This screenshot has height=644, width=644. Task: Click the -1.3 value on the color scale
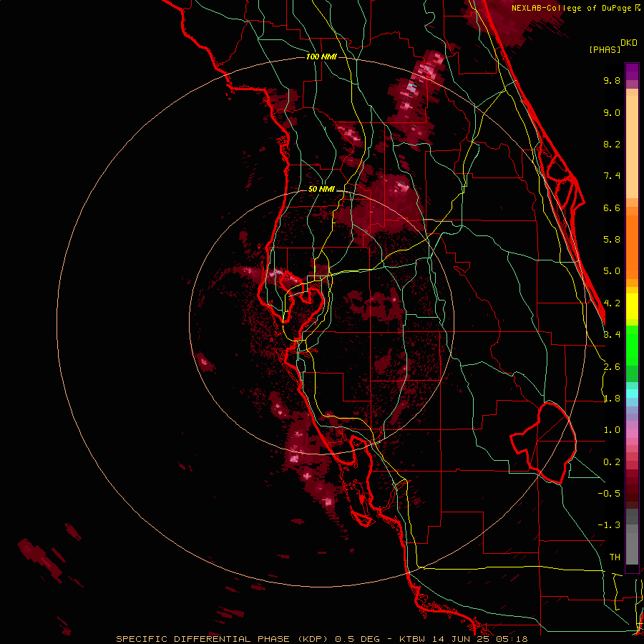tap(609, 525)
